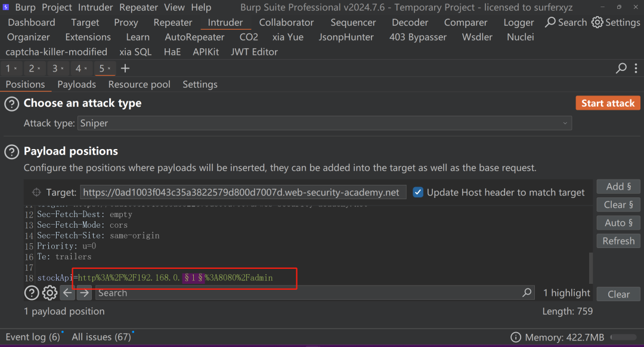The image size is (644, 347).
Task: Click the Clear button beside highlight count
Action: coord(618,294)
